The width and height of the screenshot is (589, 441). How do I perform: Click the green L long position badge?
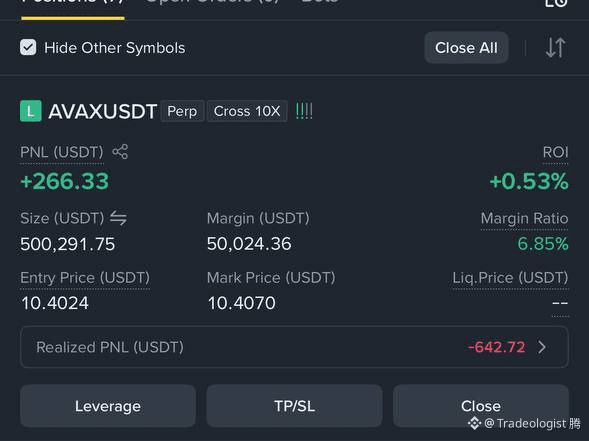(x=31, y=111)
